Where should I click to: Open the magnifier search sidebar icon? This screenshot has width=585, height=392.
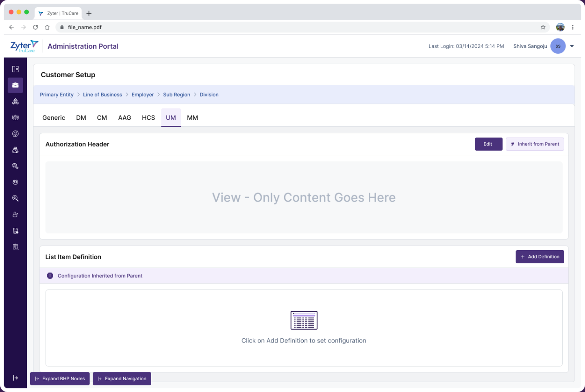point(15,198)
